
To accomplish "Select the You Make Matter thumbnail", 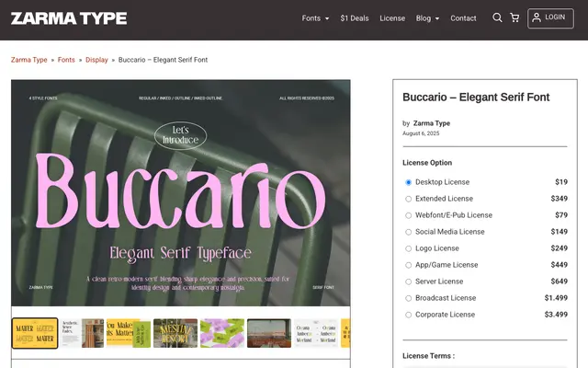I will 129,333.
